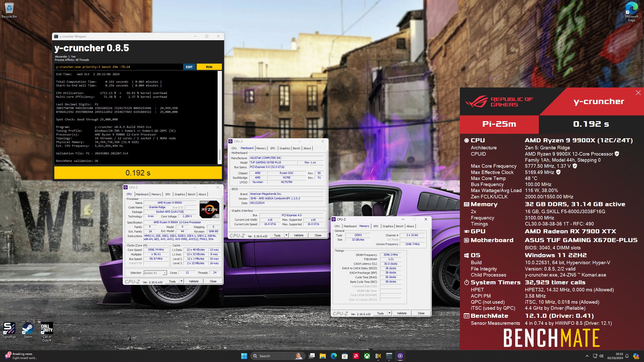Viewport: 644px width, 362px height.
Task: Select the About tab in CPU-Z Mainboard window
Action: click(x=307, y=148)
